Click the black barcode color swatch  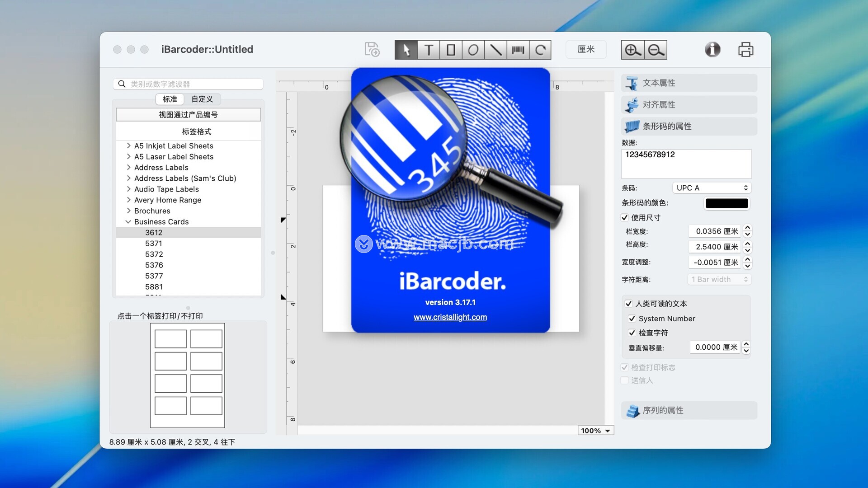pos(726,203)
